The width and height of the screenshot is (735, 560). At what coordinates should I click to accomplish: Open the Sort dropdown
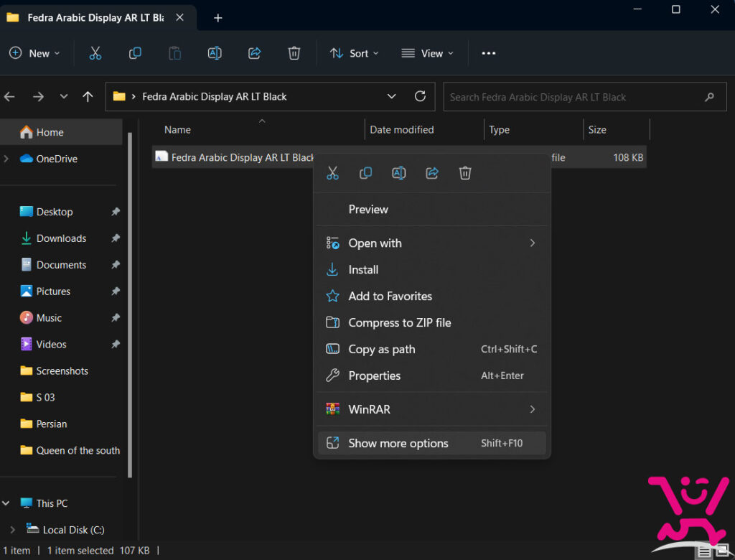[x=354, y=53]
